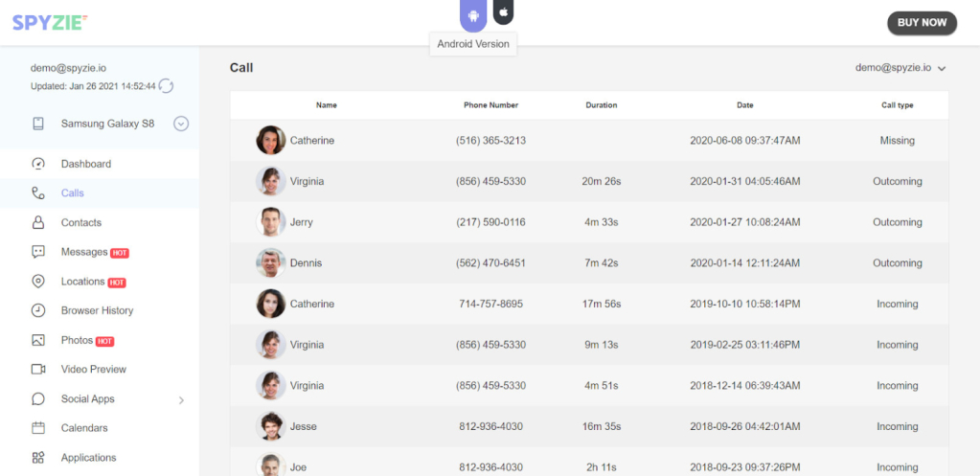Click the Browser History clock icon
This screenshot has width=980, height=476.
(38, 310)
